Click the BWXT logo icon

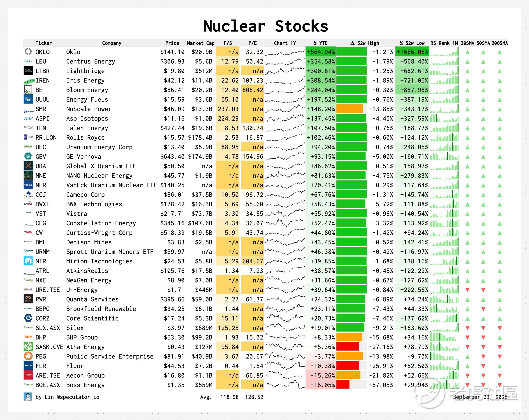[28, 204]
